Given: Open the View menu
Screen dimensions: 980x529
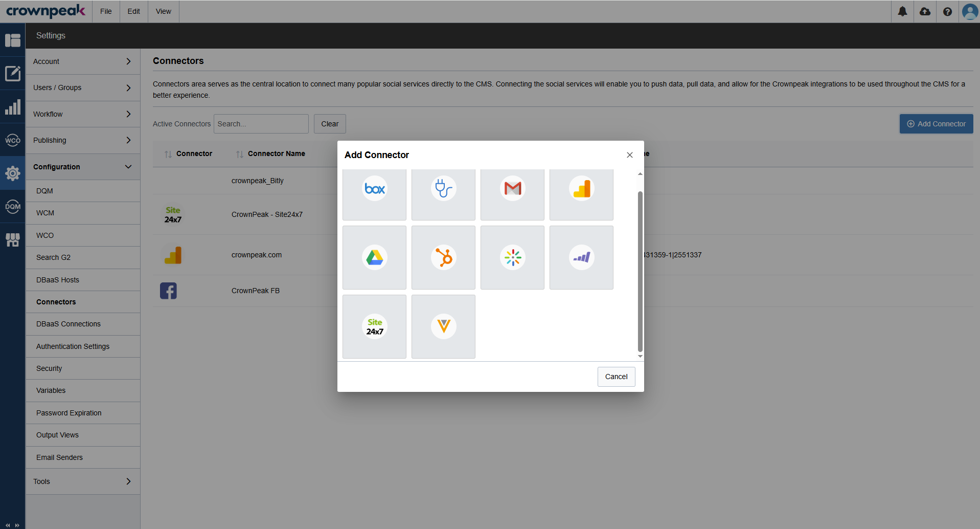Looking at the screenshot, I should [164, 11].
